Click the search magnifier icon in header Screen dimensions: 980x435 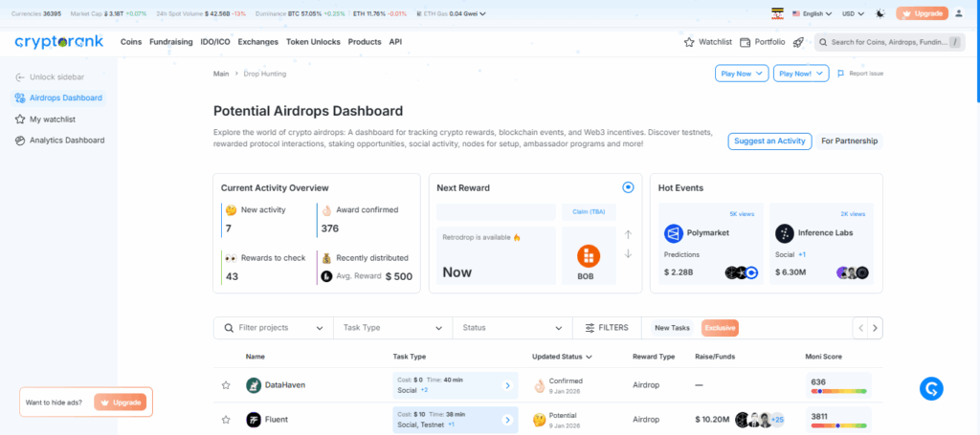(824, 42)
